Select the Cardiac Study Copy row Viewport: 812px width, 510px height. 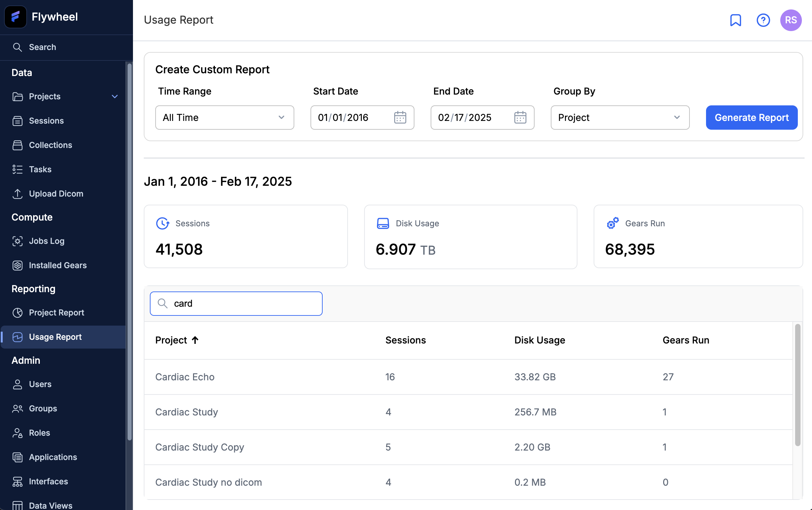(468, 447)
